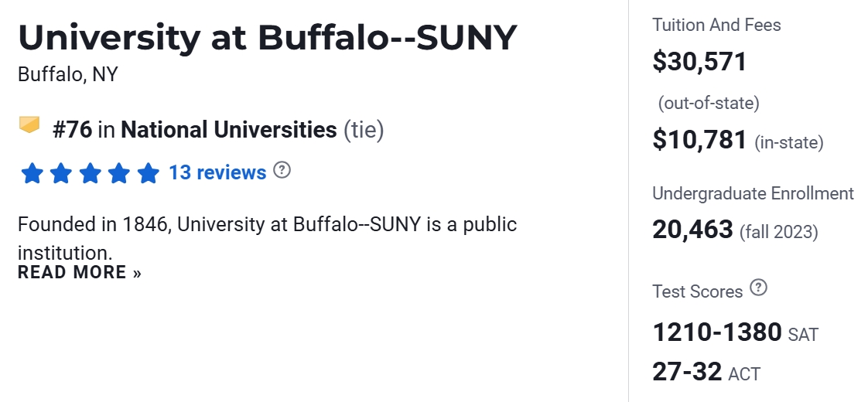
Task: Click the 1210-1380 SAT score range
Action: tap(717, 332)
